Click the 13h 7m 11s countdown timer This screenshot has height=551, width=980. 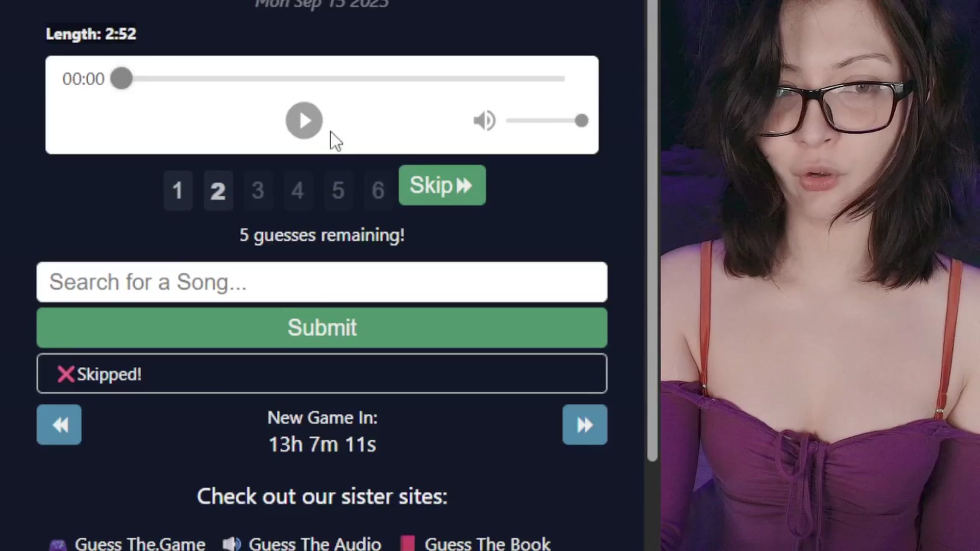(x=323, y=444)
